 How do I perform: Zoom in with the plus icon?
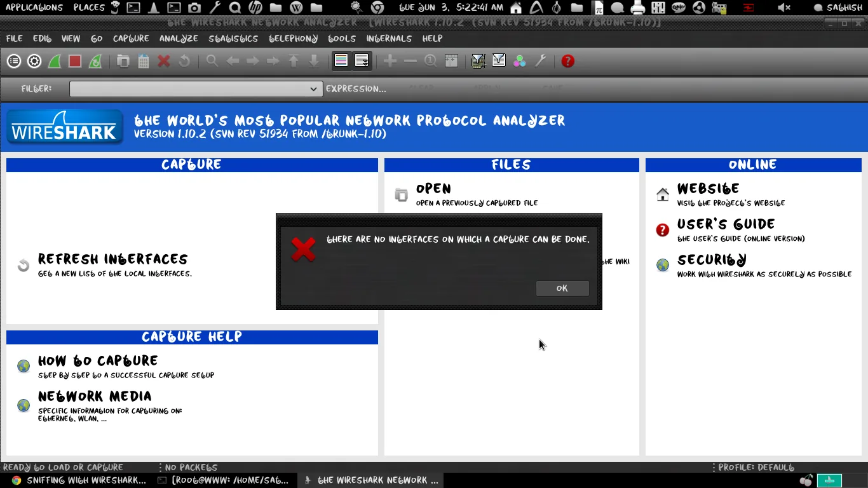[390, 61]
